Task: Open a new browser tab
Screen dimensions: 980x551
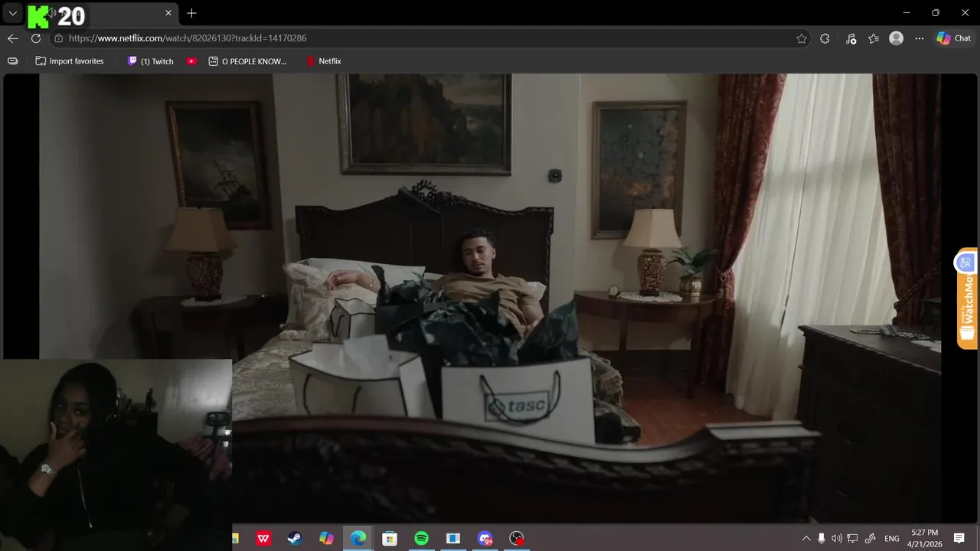Action: 191,13
